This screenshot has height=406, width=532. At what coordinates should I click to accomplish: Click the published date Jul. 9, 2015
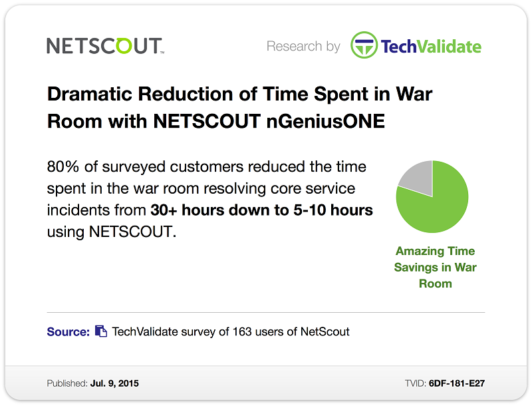click(114, 383)
